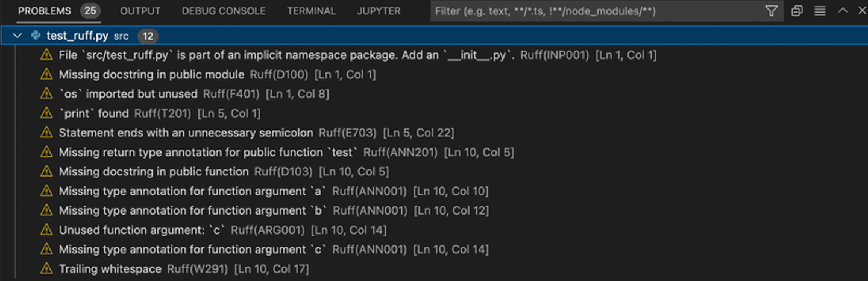Click the Python file icon for test_ruff.py
The width and height of the screenshot is (868, 281).
click(36, 36)
